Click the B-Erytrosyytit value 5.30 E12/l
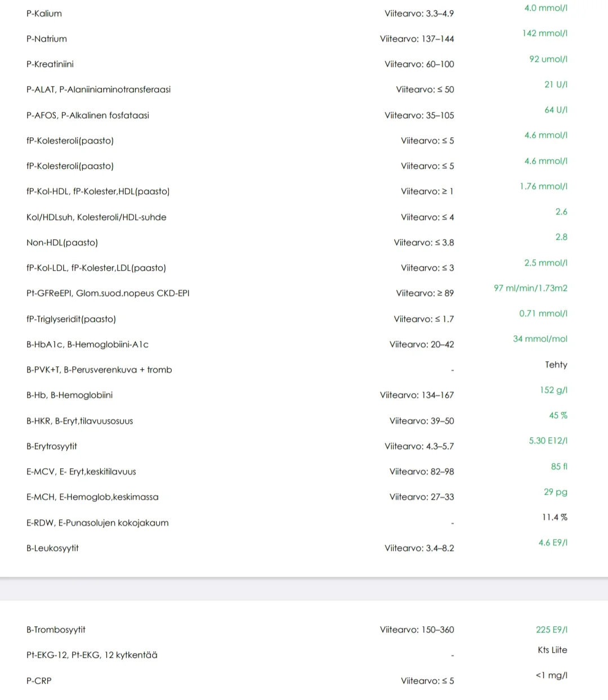 [x=548, y=441]
